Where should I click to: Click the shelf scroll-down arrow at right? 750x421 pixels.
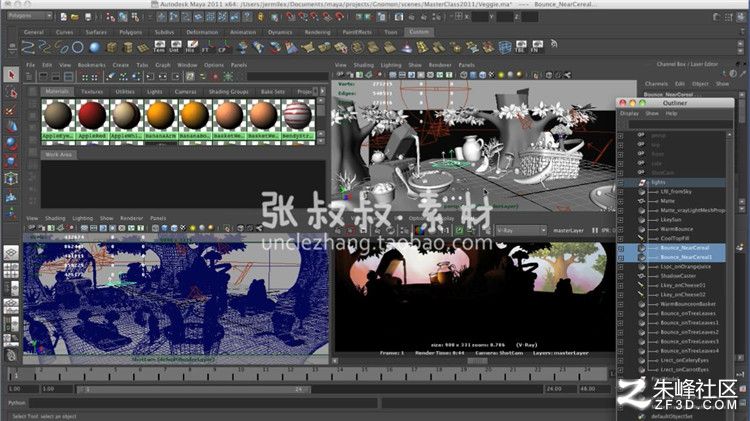tap(741, 51)
